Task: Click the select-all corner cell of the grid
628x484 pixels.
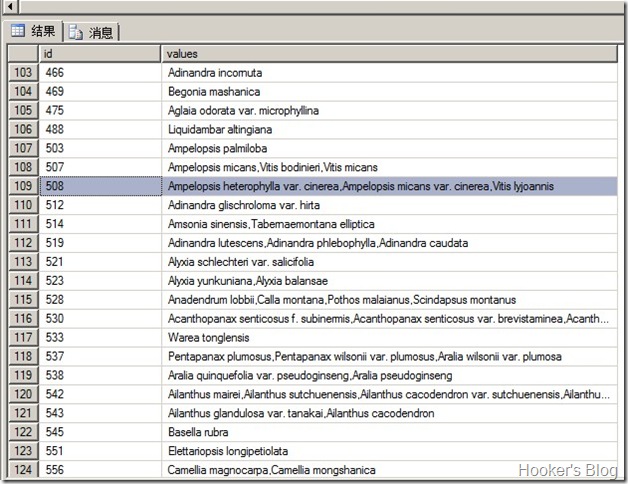Action: pos(22,53)
